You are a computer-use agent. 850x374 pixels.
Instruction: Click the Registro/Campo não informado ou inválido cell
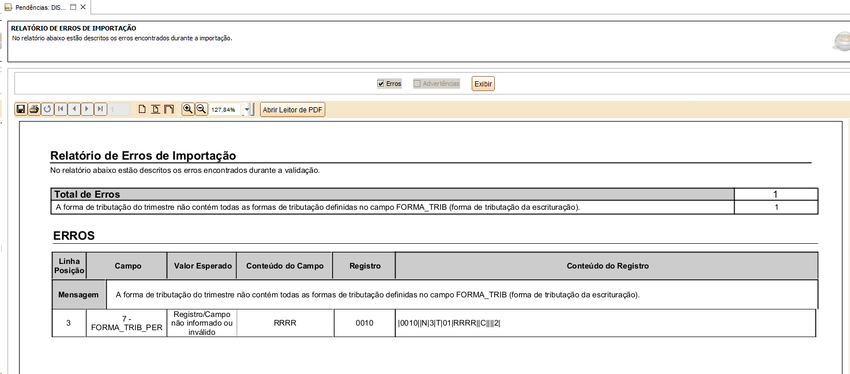point(202,323)
